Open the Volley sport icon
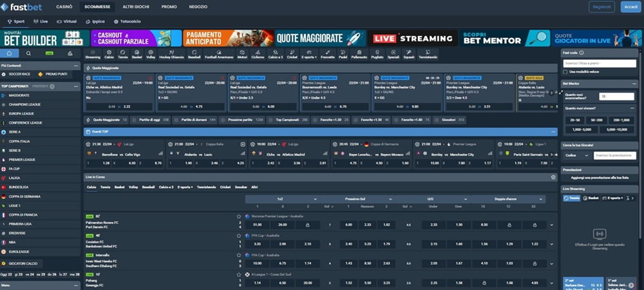This screenshot has width=644, height=290. point(150,54)
